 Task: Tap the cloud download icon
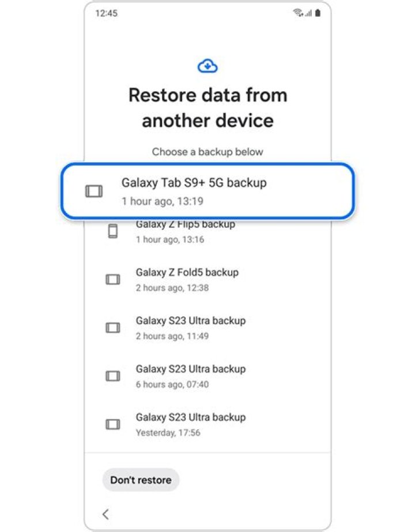(207, 66)
